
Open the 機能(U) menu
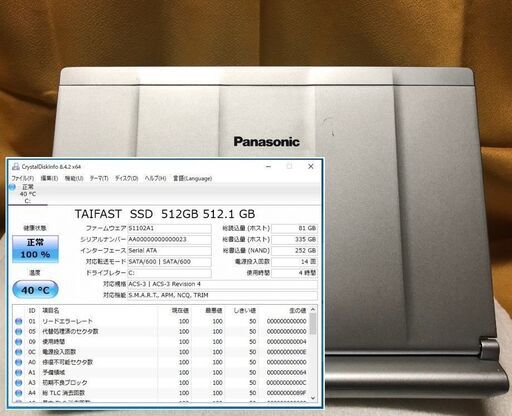pos(74,178)
